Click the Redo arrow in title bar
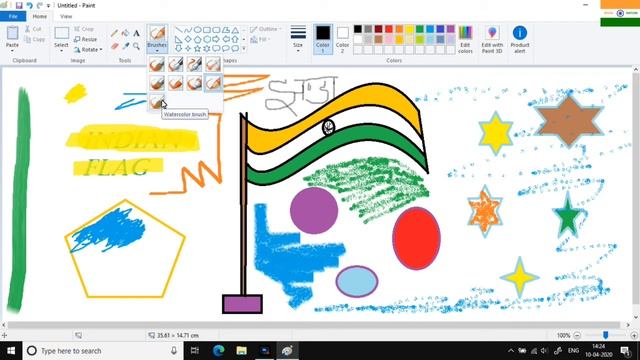Viewport: 640px width, 360px height. tap(40, 5)
